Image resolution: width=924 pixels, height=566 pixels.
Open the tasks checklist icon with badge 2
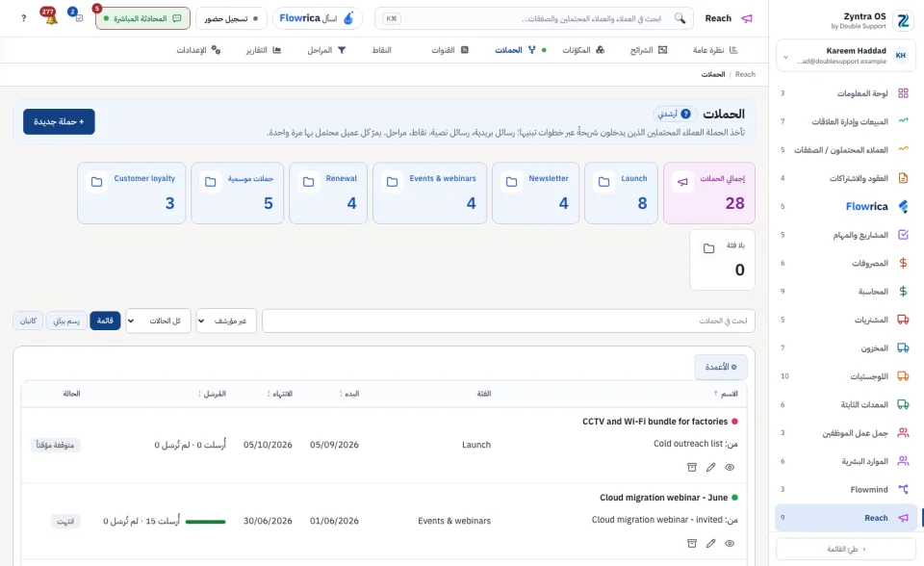coord(77,16)
